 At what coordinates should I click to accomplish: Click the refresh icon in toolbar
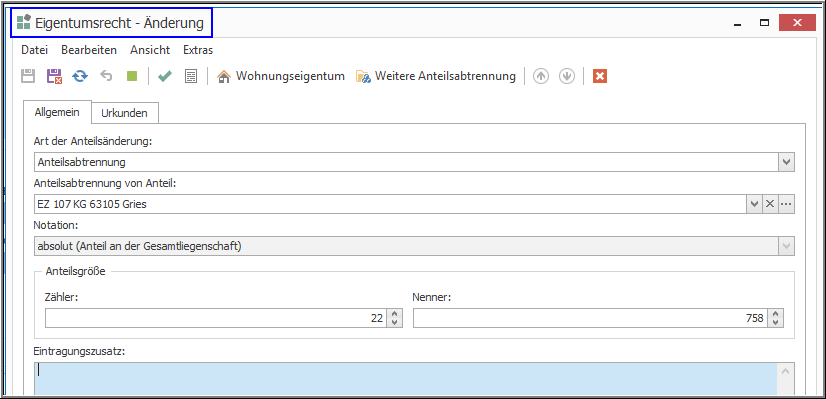80,76
